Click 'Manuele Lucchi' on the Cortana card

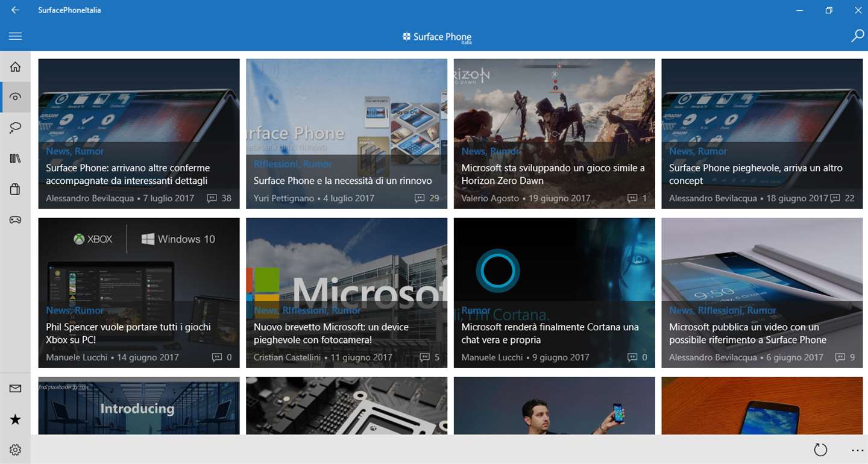pos(492,357)
